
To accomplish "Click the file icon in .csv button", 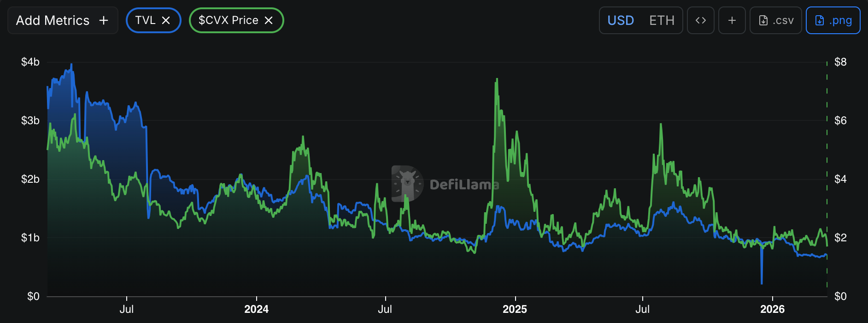I will coord(763,20).
